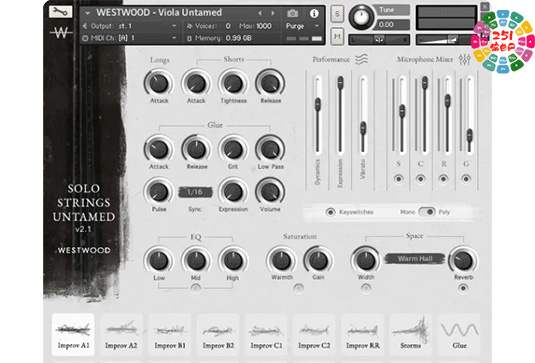The image size is (535, 363).
Task: Select the Improv A2 articulation
Action: coord(121,334)
